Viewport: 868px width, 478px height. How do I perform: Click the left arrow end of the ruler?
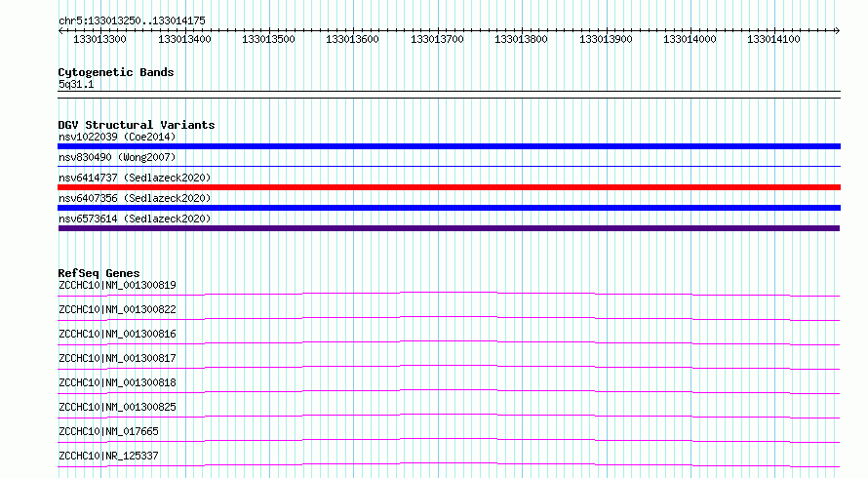point(60,30)
